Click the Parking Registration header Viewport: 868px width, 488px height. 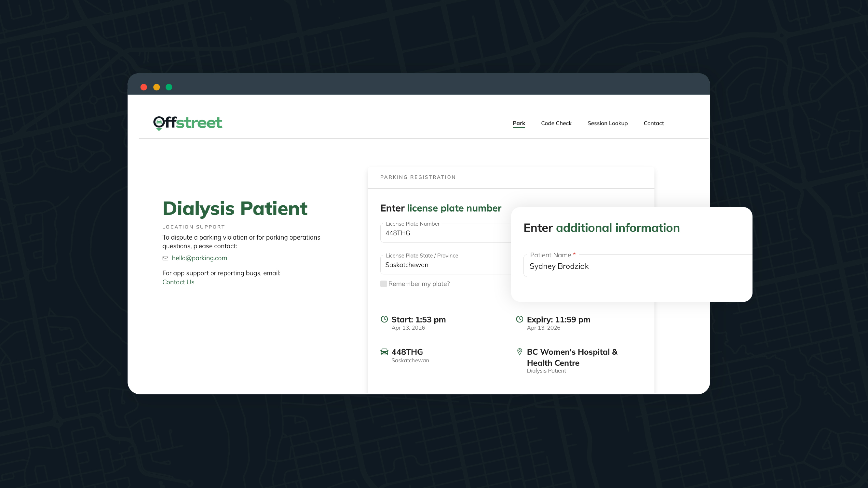[x=418, y=177]
